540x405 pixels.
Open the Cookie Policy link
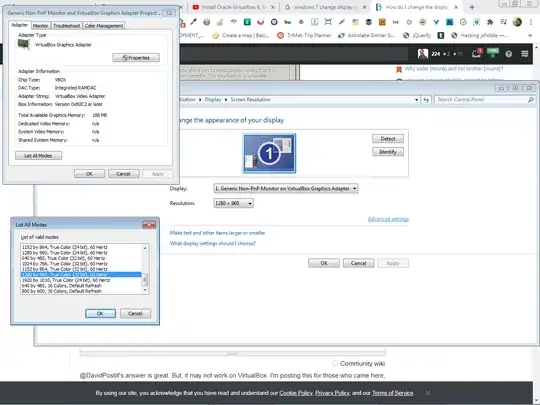pyautogui.click(x=296, y=393)
